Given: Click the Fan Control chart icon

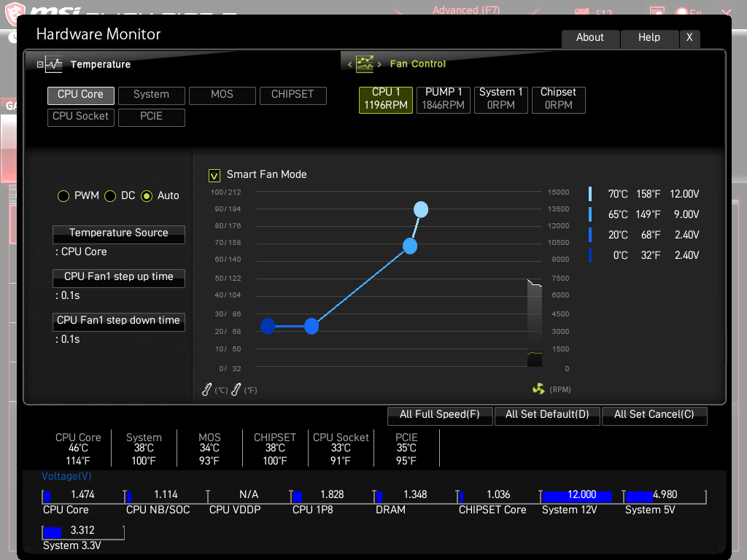Looking at the screenshot, I should pyautogui.click(x=365, y=64).
